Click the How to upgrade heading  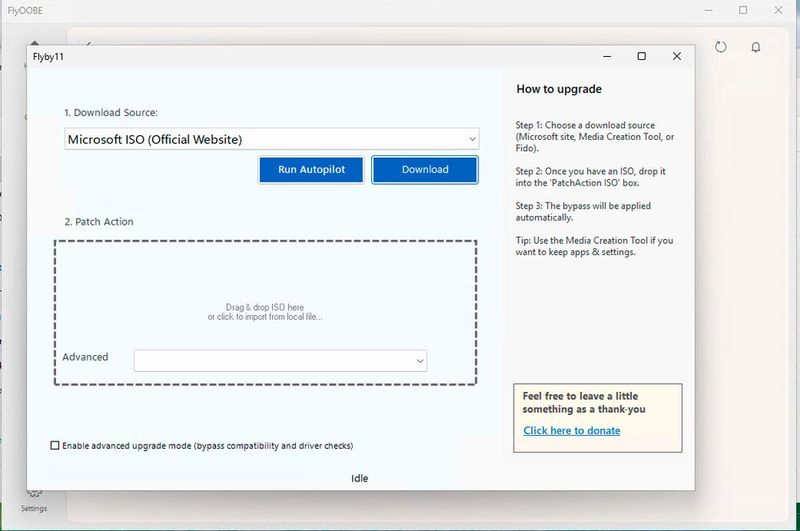[x=559, y=89]
